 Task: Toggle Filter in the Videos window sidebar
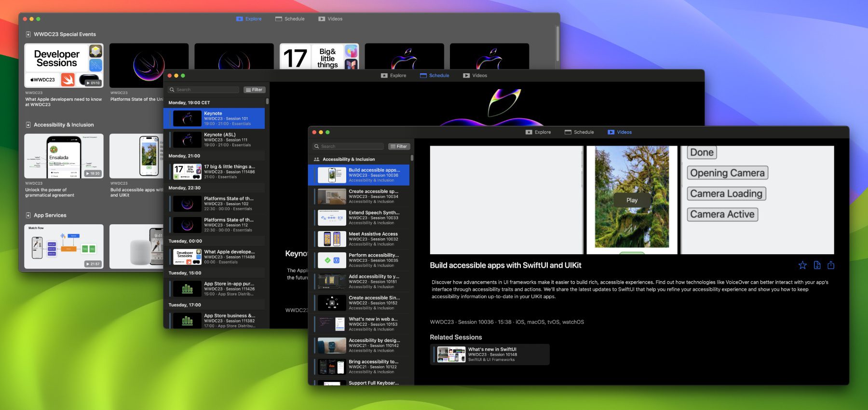click(x=399, y=147)
